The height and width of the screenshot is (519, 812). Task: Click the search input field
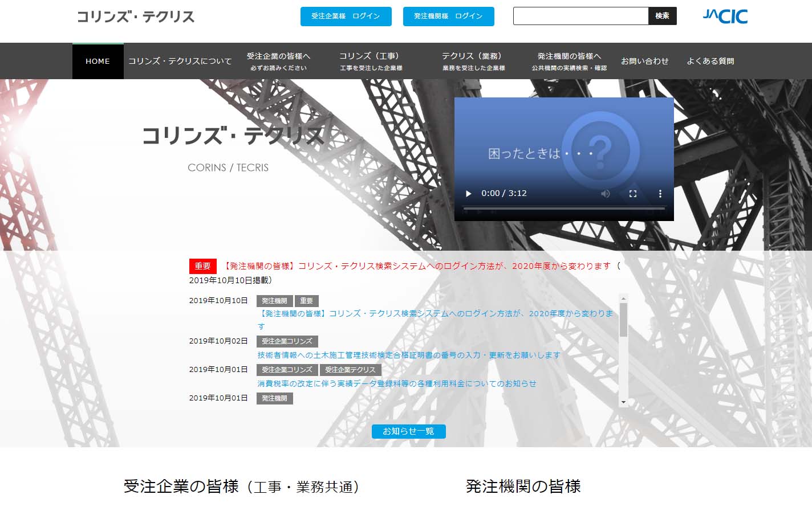[580, 16]
